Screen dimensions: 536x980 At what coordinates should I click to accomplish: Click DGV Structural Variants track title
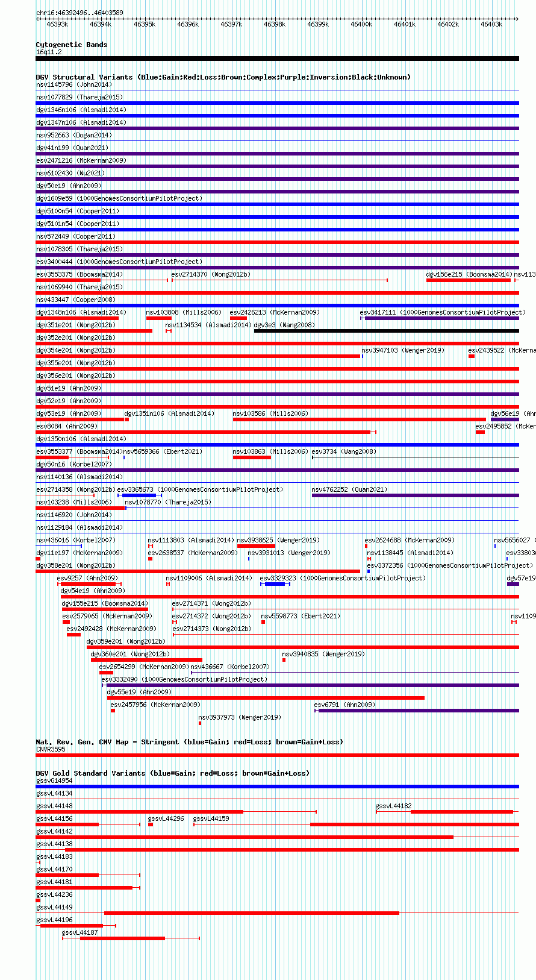click(223, 77)
